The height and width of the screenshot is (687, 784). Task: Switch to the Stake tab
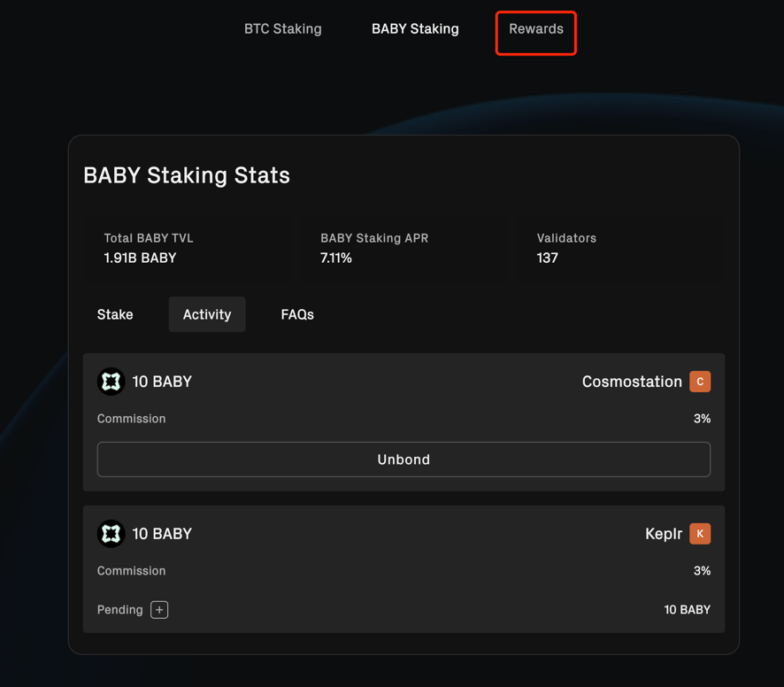coord(115,314)
